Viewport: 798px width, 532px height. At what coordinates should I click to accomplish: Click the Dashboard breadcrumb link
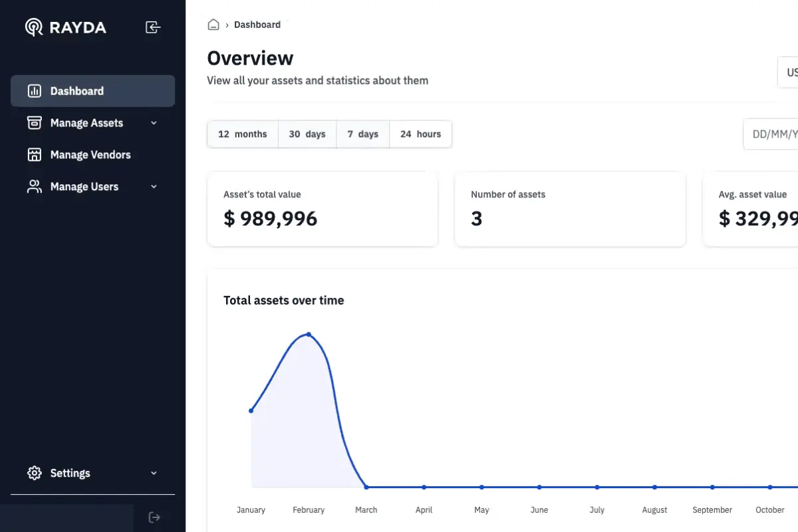coord(257,25)
